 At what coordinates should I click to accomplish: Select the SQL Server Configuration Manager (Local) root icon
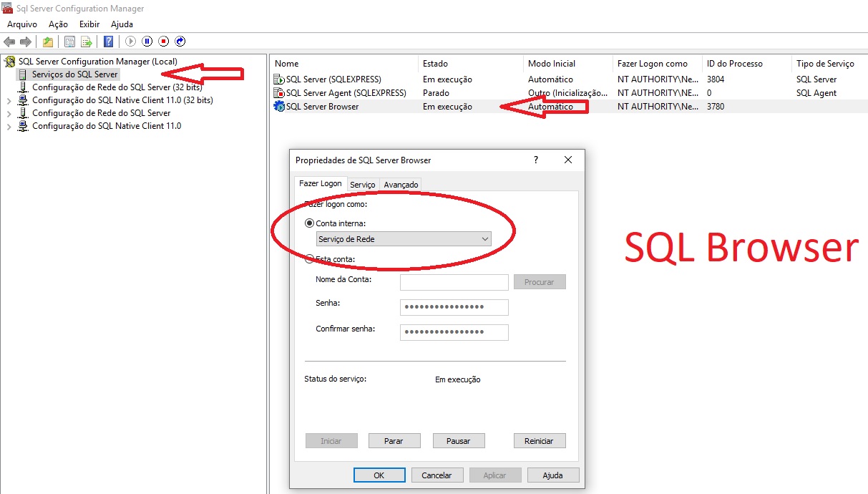pos(10,62)
